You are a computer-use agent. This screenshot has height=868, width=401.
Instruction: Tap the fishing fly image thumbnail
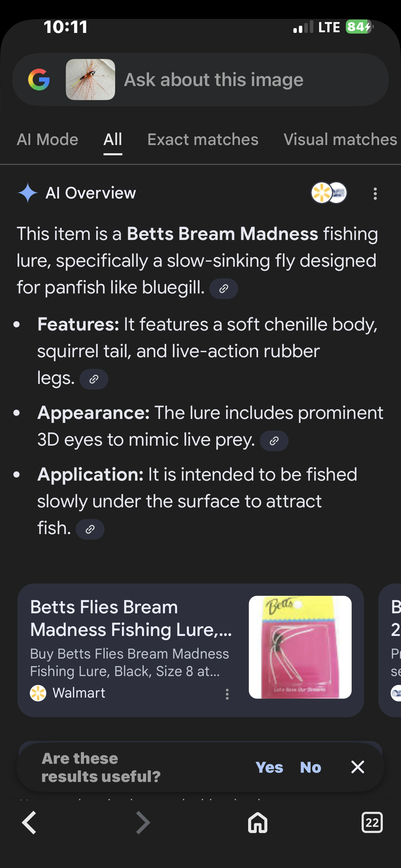tap(90, 80)
